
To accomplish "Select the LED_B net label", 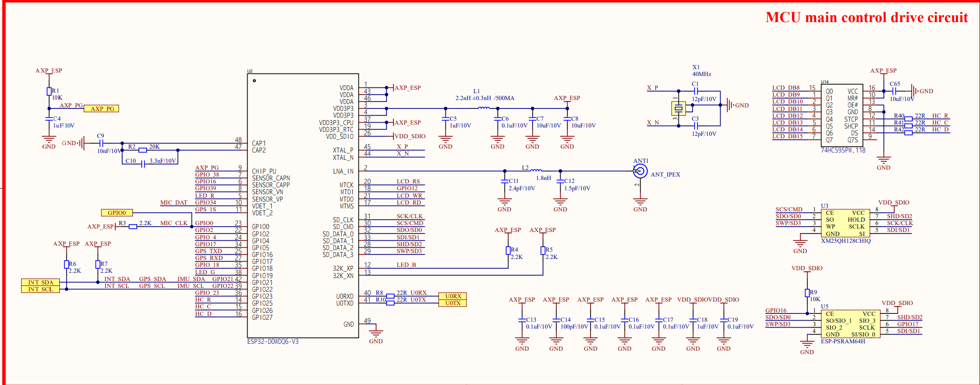I will 406,265.
